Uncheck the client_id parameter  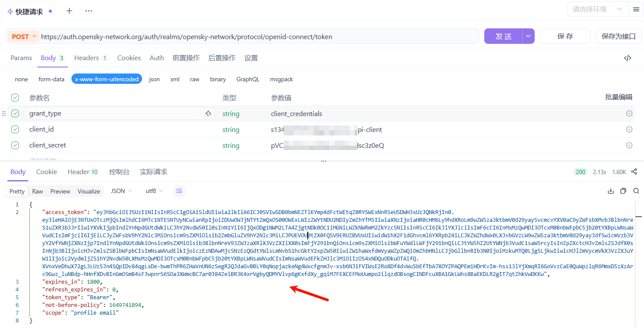tap(15, 129)
